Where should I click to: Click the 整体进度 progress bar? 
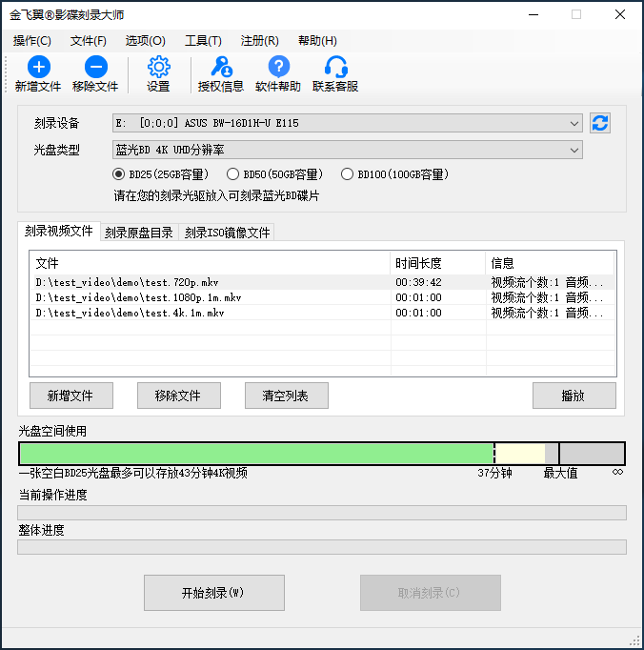(x=322, y=547)
